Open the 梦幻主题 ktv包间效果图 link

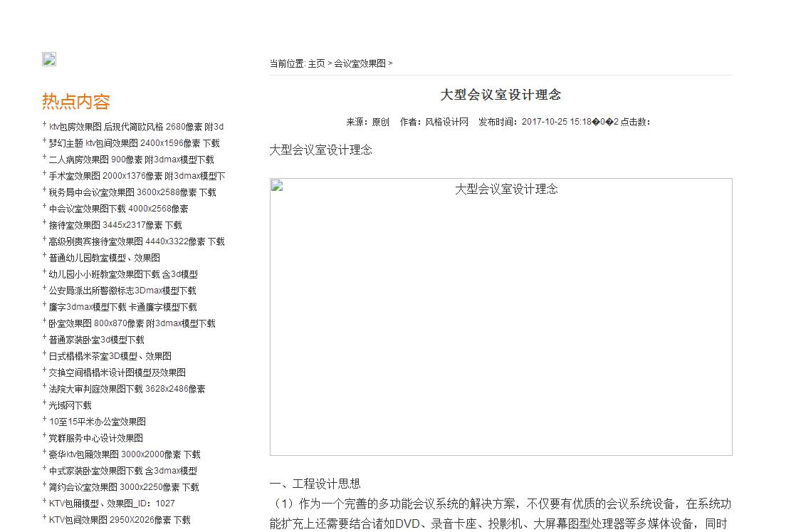(132, 142)
